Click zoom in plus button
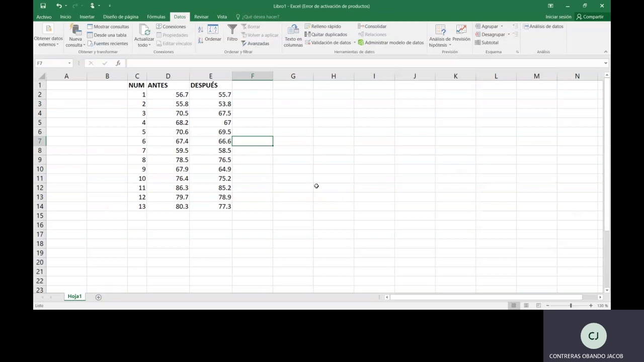Screen dimensions: 644x362 point(591,306)
